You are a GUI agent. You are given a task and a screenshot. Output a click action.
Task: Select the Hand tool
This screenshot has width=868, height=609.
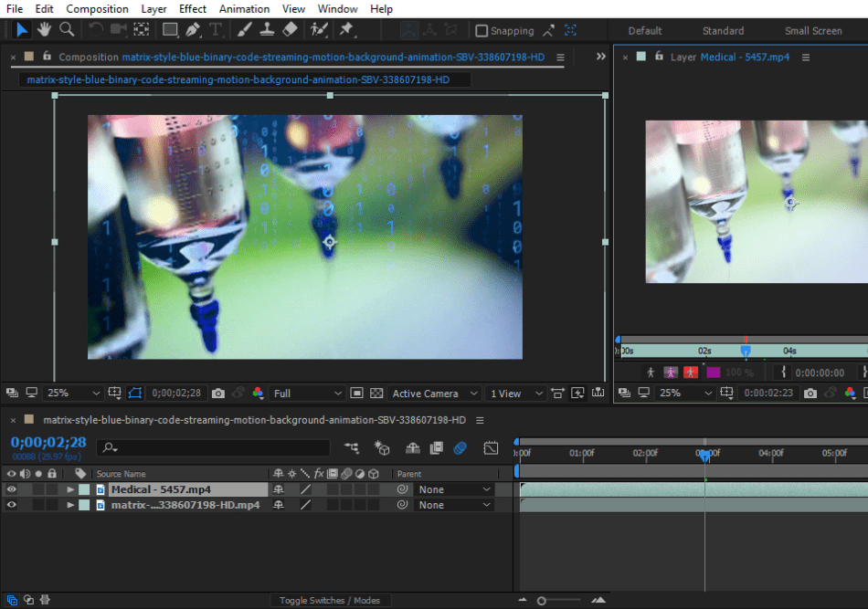[44, 30]
